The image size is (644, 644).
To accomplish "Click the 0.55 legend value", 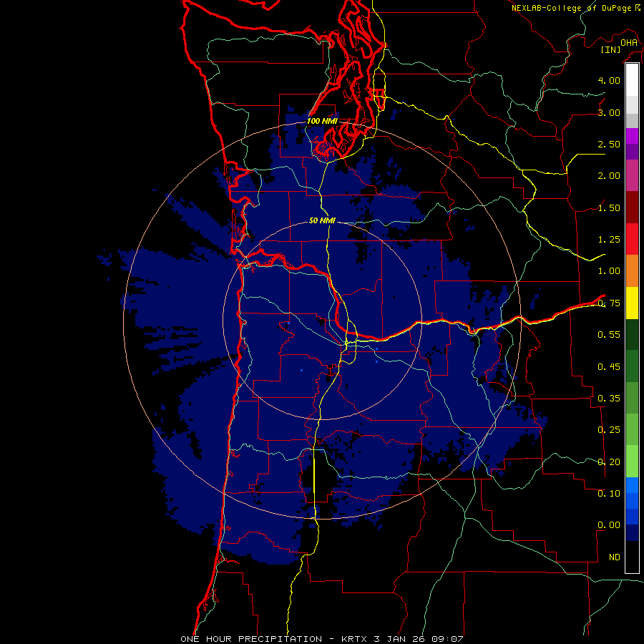I will 609,335.
